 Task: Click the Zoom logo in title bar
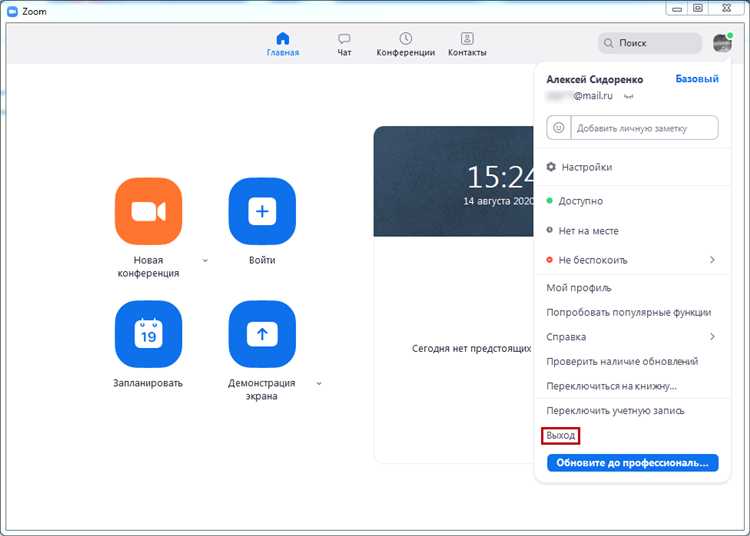[12, 11]
